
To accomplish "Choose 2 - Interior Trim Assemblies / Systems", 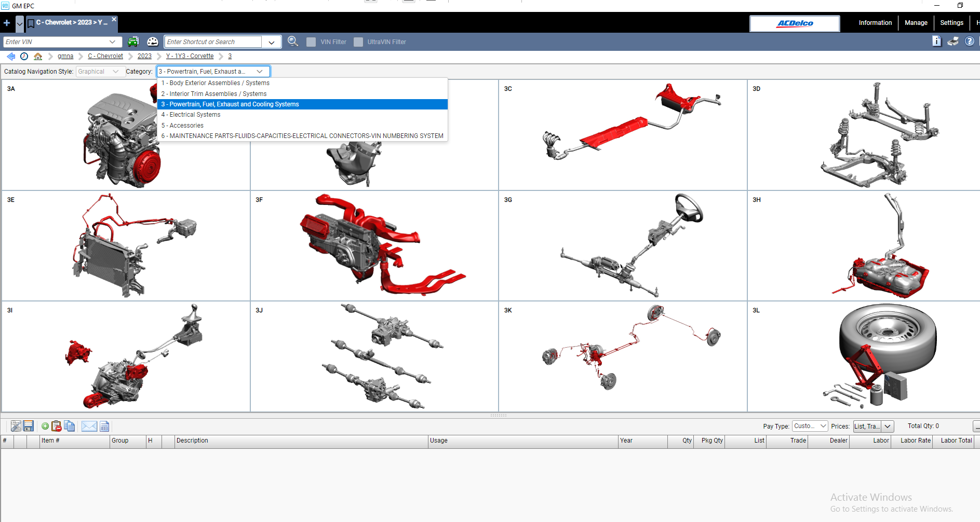I will (x=302, y=94).
